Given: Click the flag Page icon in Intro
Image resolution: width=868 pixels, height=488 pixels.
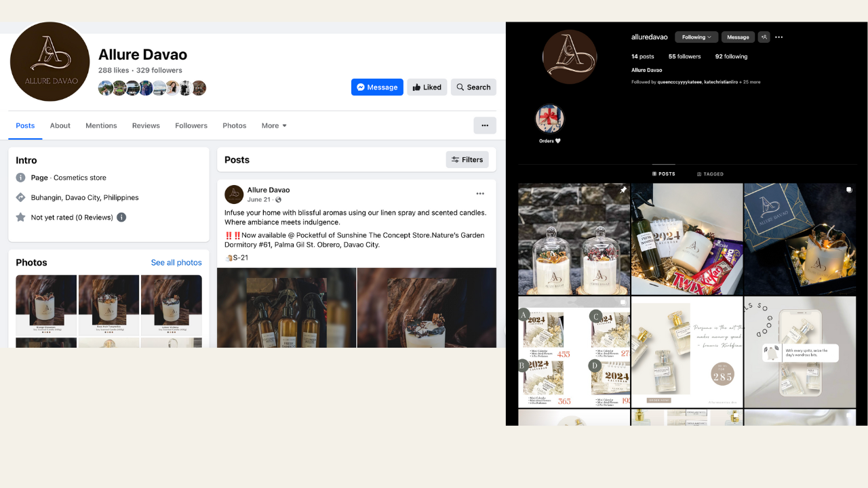Looking at the screenshot, I should click(x=20, y=178).
